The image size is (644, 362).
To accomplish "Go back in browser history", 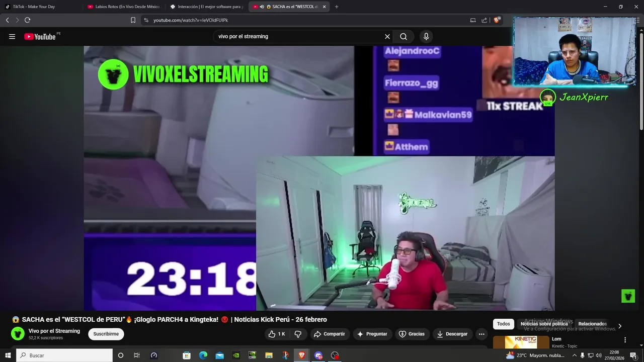I will point(7,20).
